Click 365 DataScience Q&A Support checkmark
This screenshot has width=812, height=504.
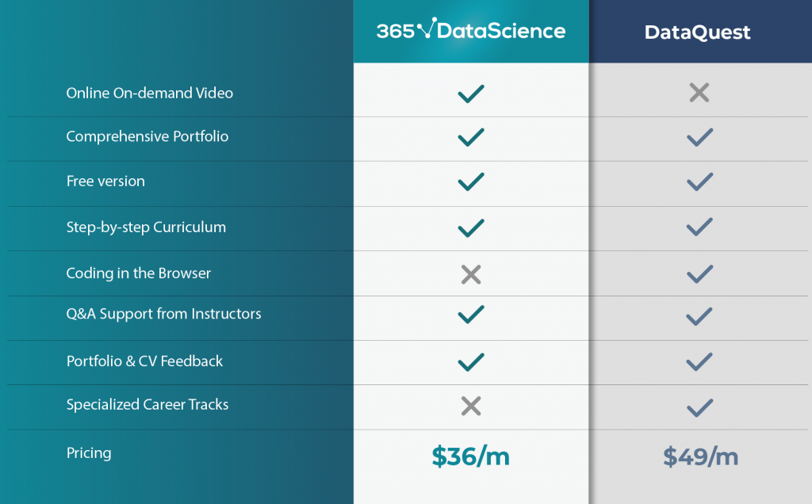(471, 315)
